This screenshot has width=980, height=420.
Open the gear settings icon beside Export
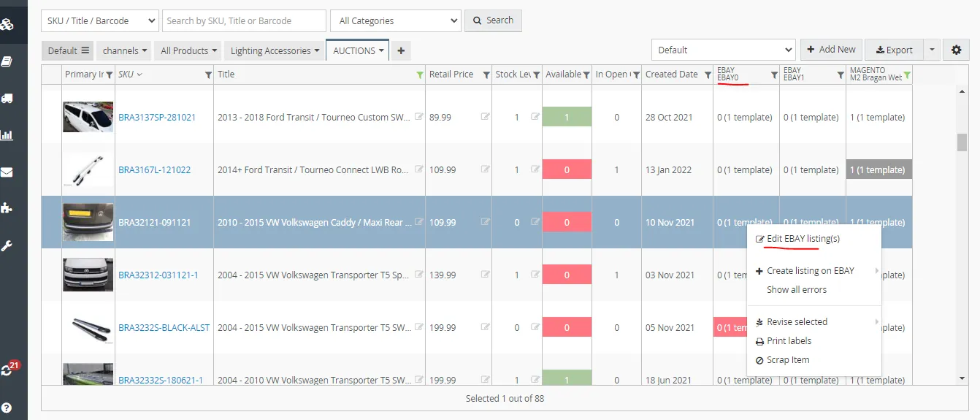[x=957, y=50]
